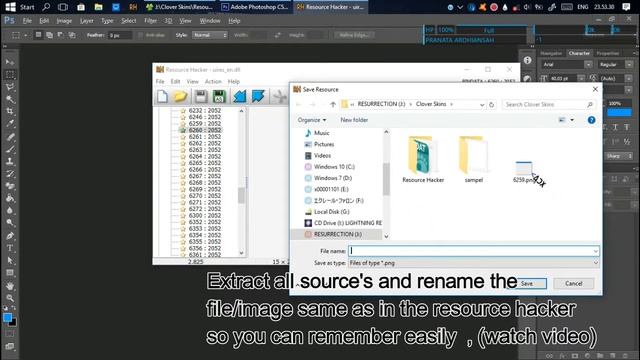Select the Eyedropper tool
The image size is (640, 360).
(10, 124)
